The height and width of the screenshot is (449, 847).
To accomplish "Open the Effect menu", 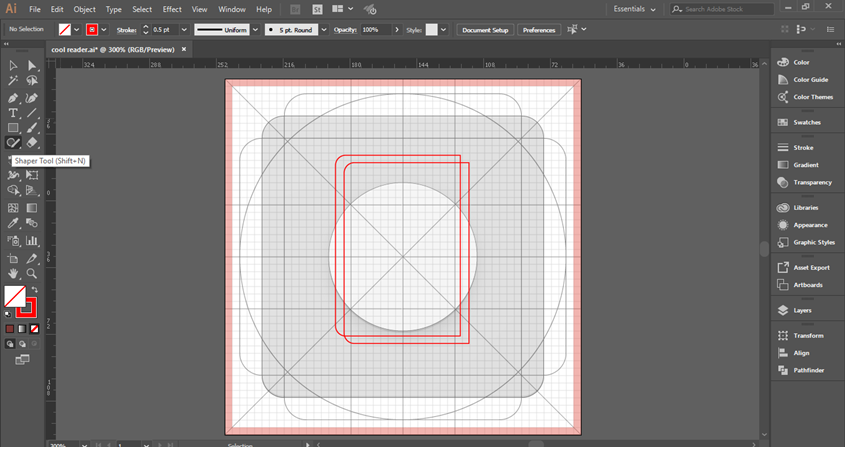I will point(172,9).
